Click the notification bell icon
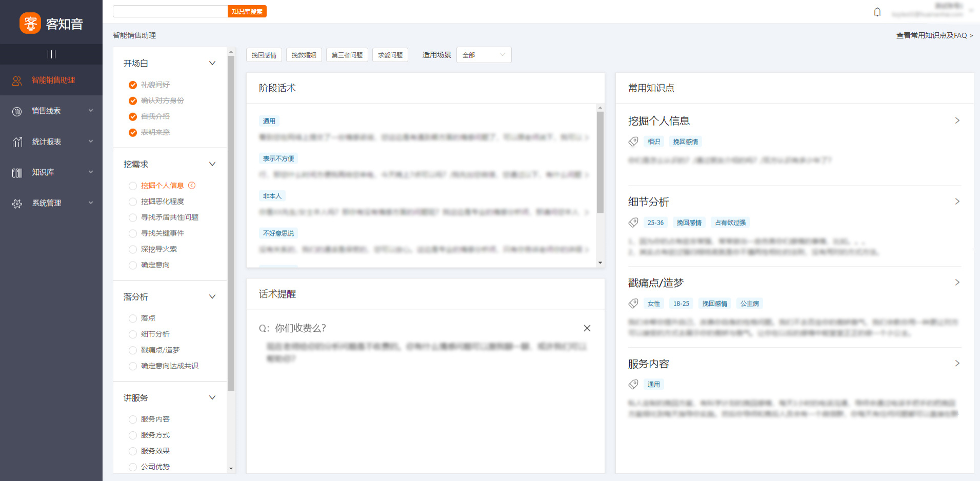Screen dimensions: 980x481 coord(877,12)
